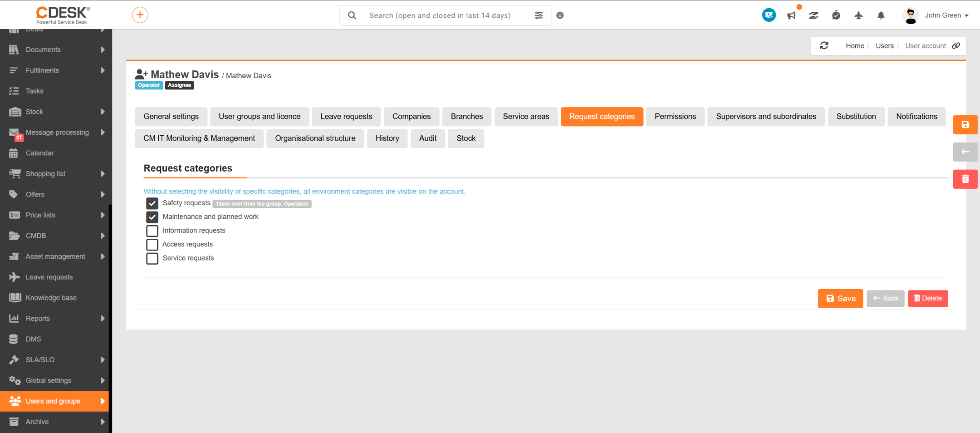The height and width of the screenshot is (433, 980).
Task: Check the Service requests checkbox
Action: pyautogui.click(x=152, y=258)
